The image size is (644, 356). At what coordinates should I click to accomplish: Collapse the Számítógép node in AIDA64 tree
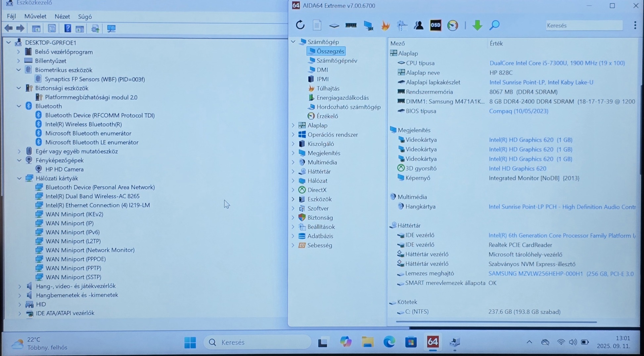point(293,42)
